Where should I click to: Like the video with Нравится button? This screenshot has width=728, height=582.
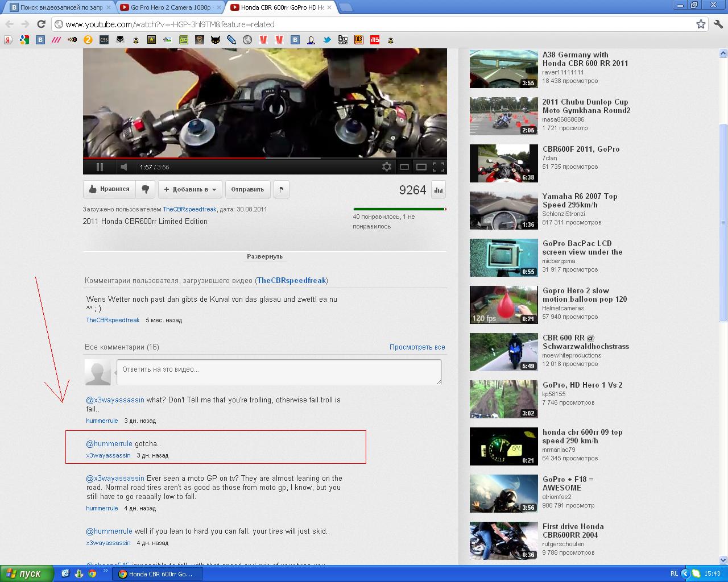coord(109,189)
